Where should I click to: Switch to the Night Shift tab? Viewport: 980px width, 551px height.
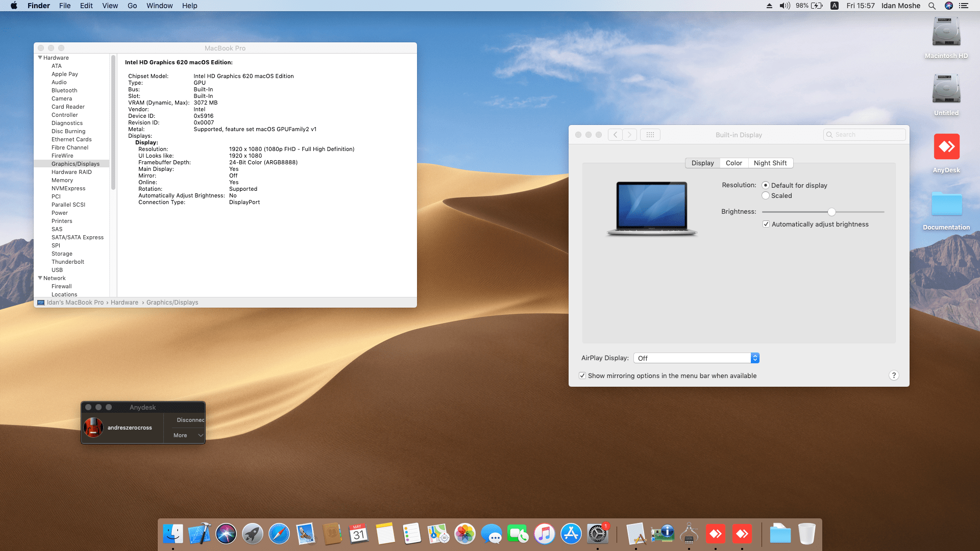(x=770, y=163)
